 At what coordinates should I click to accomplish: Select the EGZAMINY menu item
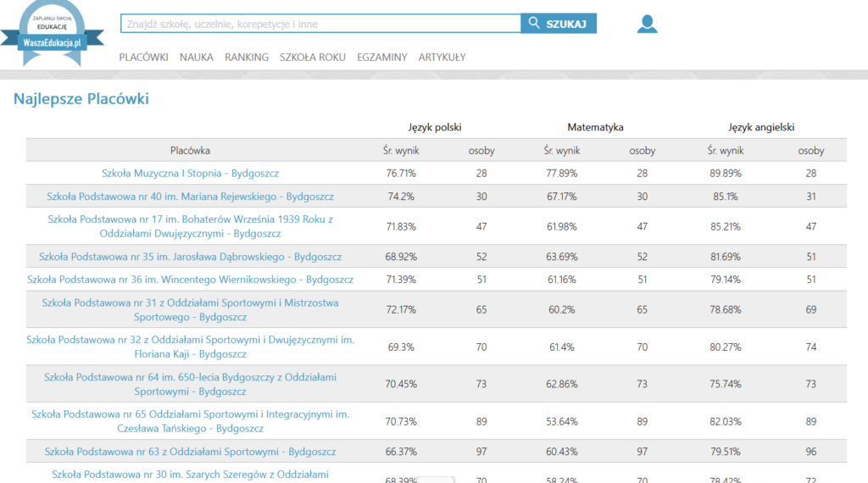[x=382, y=58]
